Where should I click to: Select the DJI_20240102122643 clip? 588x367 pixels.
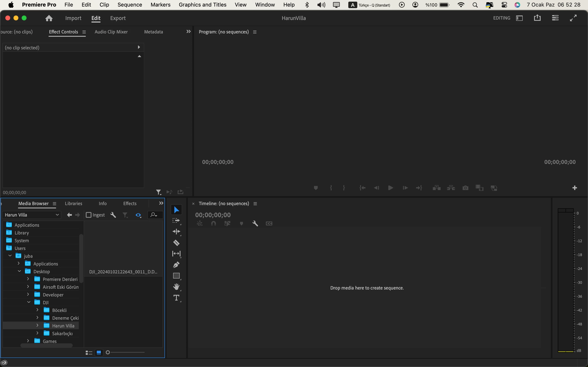[123, 272]
